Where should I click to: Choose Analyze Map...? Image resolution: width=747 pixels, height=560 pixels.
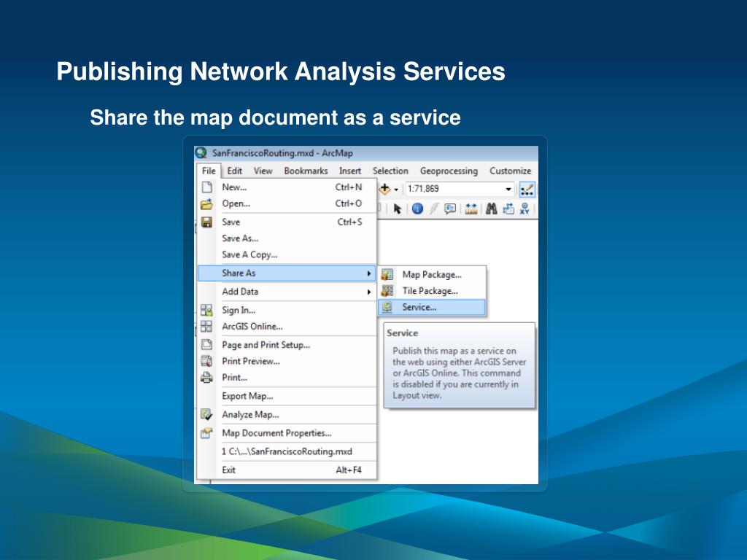click(x=287, y=415)
